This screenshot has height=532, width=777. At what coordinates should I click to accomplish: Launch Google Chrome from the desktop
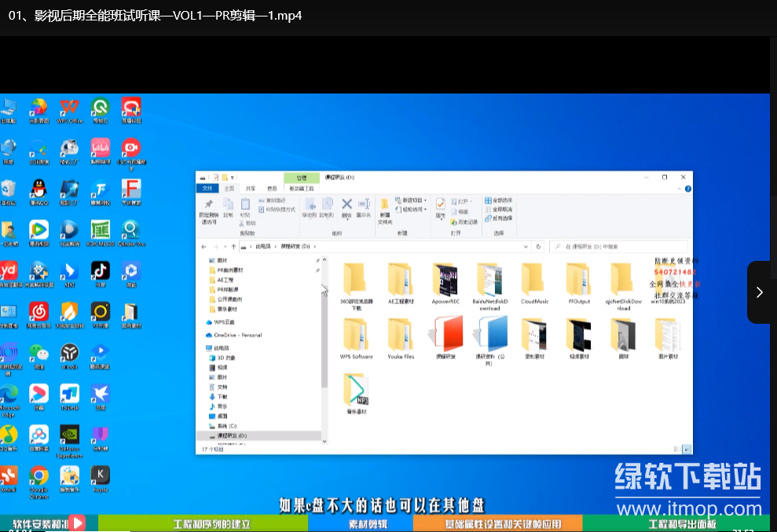click(38, 482)
